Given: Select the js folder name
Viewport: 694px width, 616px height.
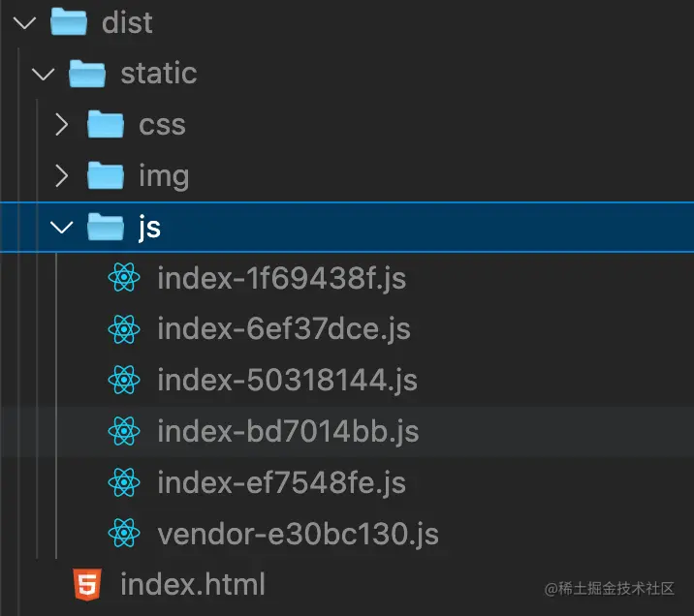Looking at the screenshot, I should 149,229.
